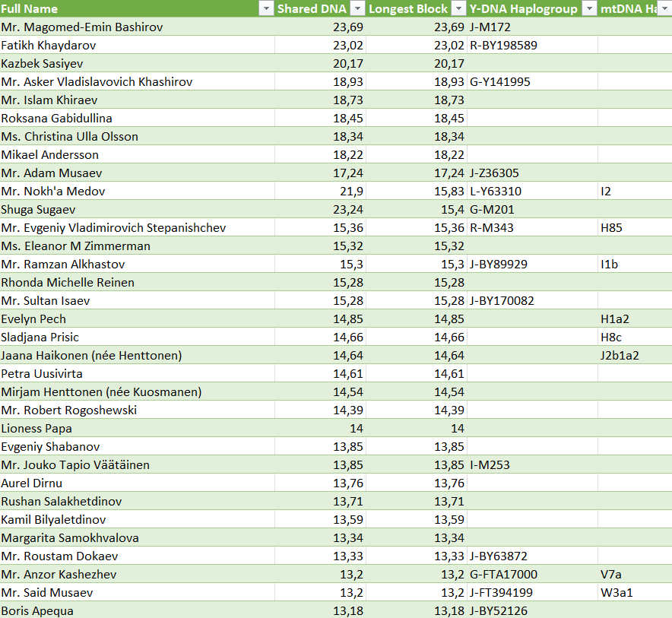Screen dimensions: 672x618
Task: Open the Full Name filter dropdown
Action: pyautogui.click(x=265, y=9)
